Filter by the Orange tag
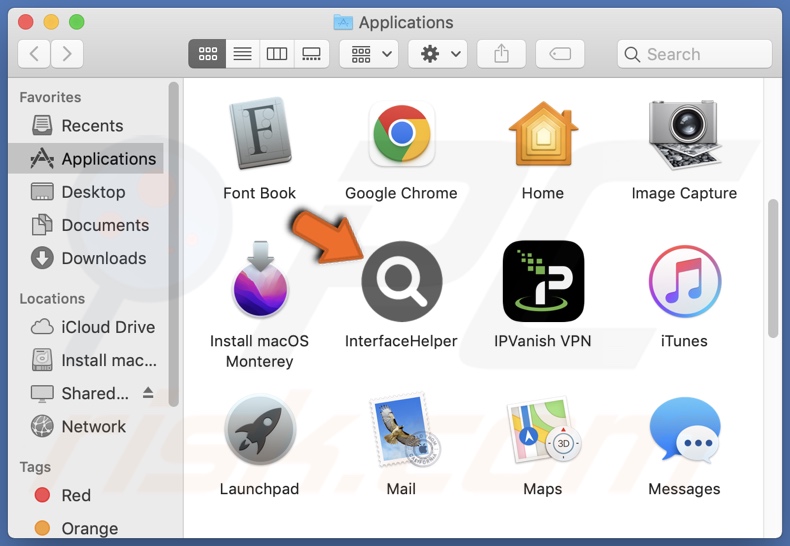 86,528
